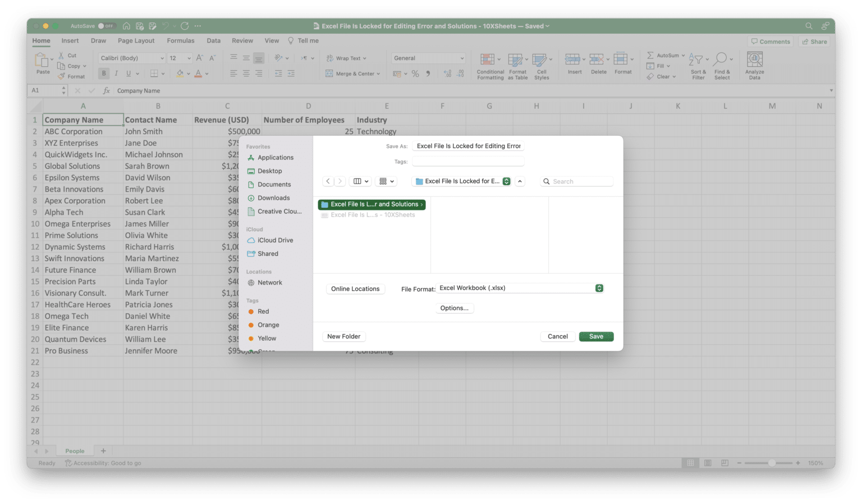Open Sort & Filter

pos(698,65)
